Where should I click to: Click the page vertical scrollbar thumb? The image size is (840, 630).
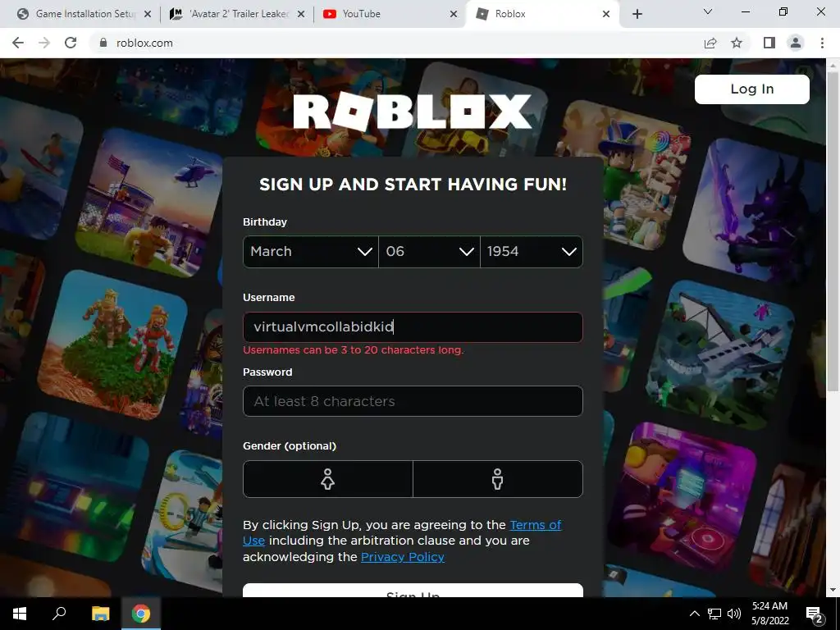coord(832,231)
